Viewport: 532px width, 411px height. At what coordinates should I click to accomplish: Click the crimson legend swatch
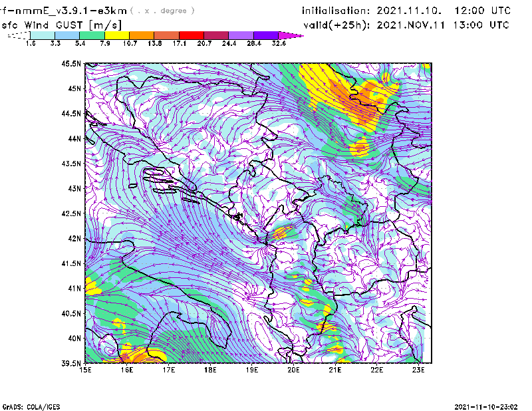(216, 35)
